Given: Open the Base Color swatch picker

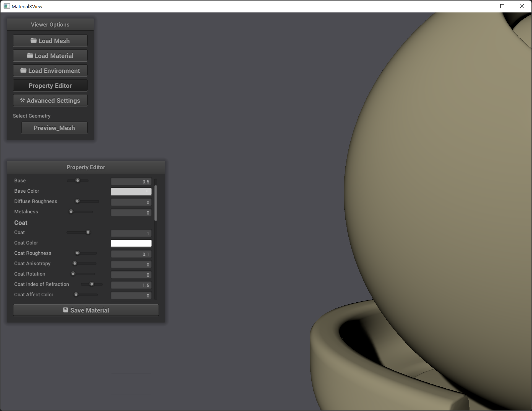Looking at the screenshot, I should click(x=131, y=191).
